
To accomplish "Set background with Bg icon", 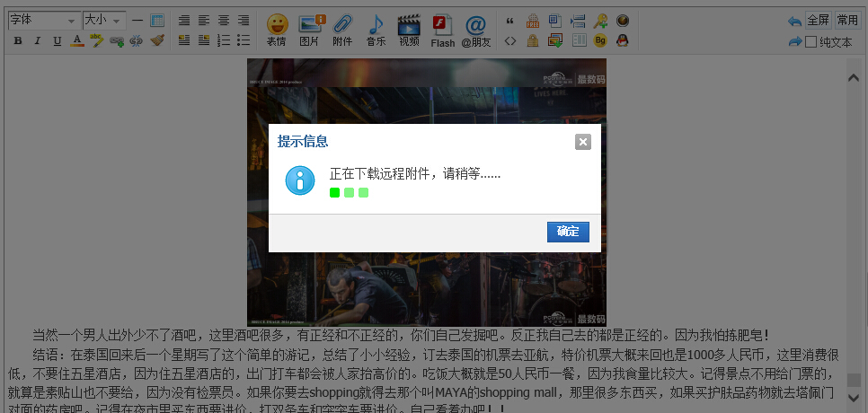I will point(600,40).
